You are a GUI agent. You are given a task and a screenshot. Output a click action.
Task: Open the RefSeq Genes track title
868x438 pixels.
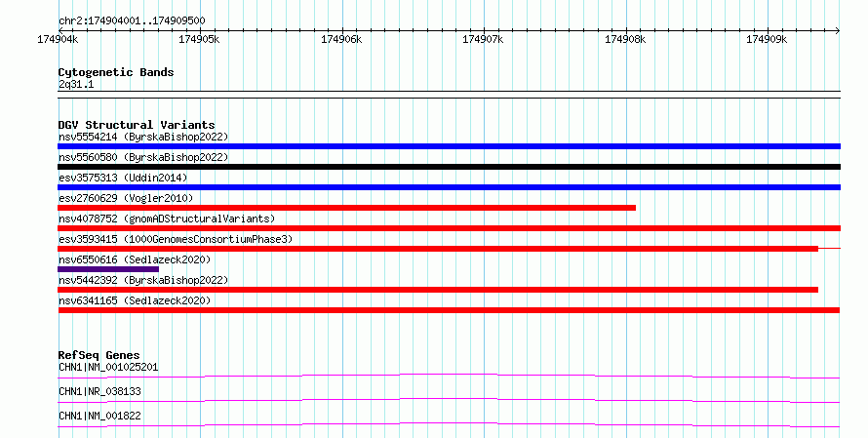point(99,355)
